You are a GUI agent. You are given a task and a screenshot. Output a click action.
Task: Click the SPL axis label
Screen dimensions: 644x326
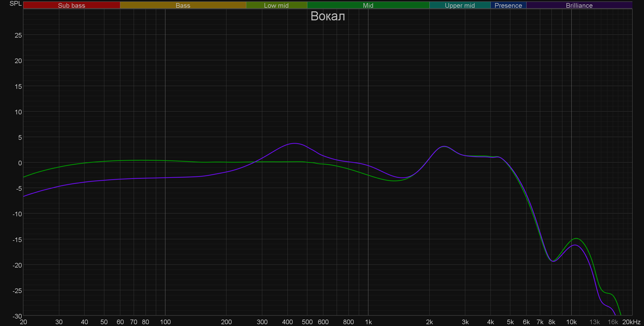point(15,3)
